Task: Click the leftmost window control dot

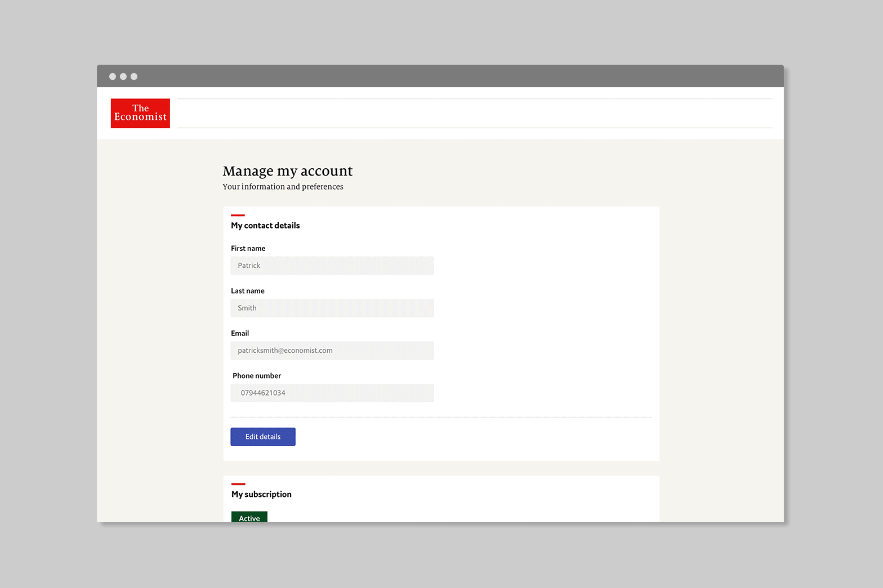Action: (x=113, y=77)
